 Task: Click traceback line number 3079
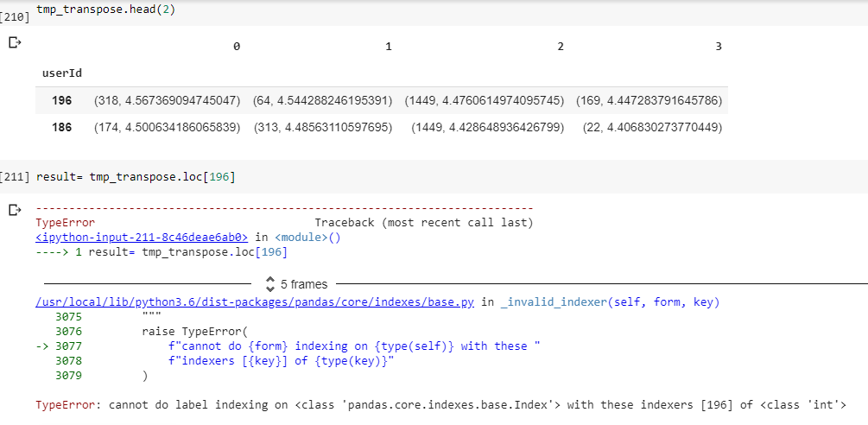(x=68, y=375)
